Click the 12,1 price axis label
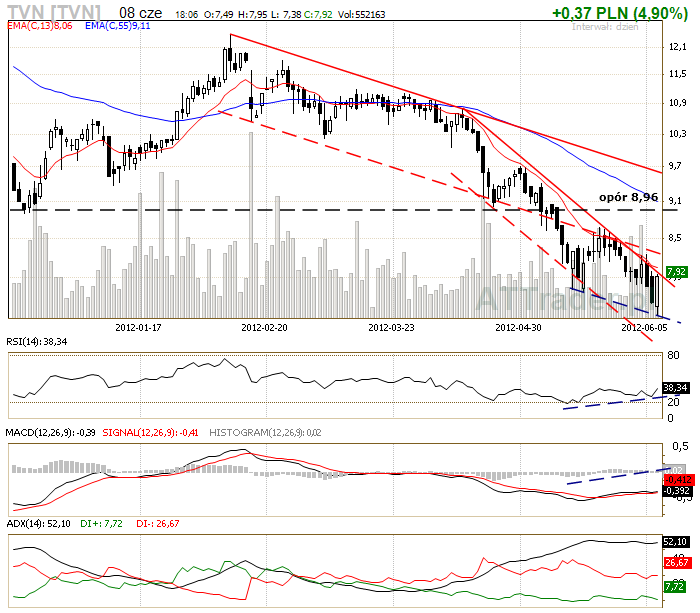Viewport: 700px width, 613px height. 677,47
